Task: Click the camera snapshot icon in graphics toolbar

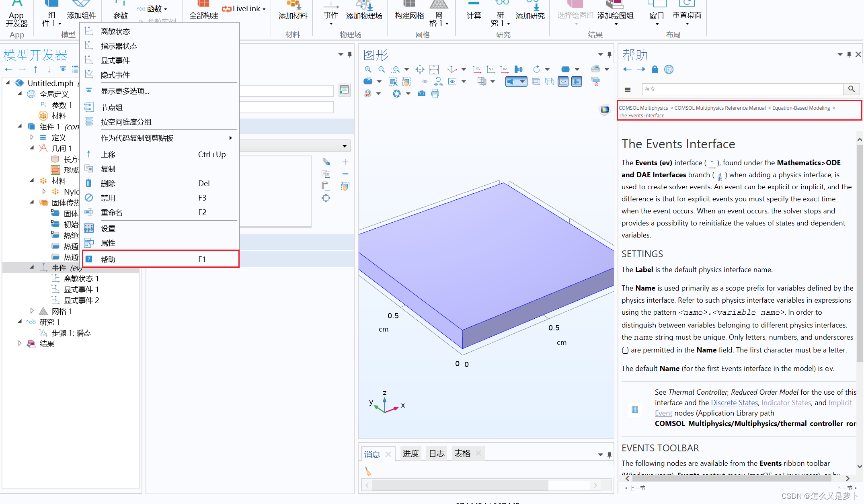Action: [421, 93]
